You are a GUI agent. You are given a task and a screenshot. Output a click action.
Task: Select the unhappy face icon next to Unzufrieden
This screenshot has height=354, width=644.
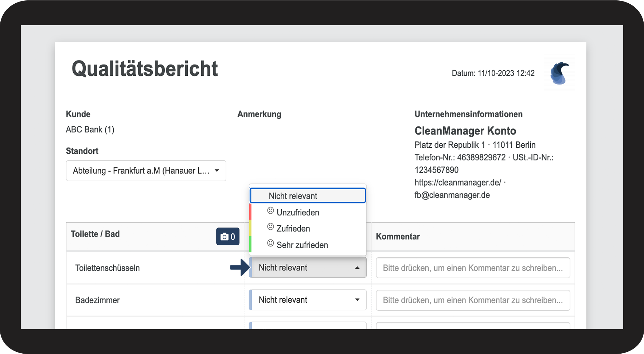[270, 211]
